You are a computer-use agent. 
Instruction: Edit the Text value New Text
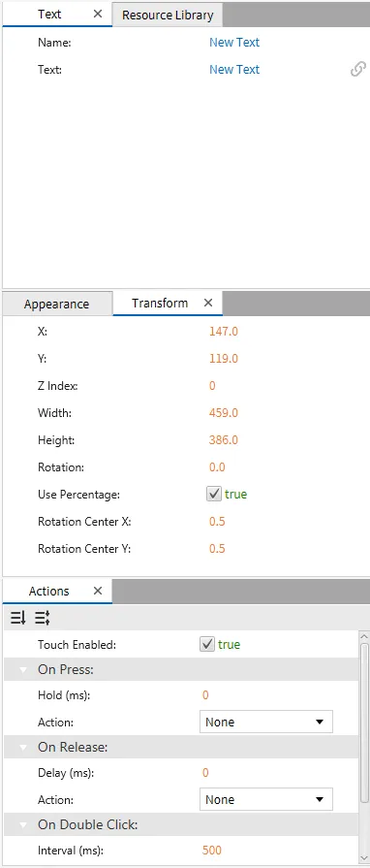pos(234,69)
